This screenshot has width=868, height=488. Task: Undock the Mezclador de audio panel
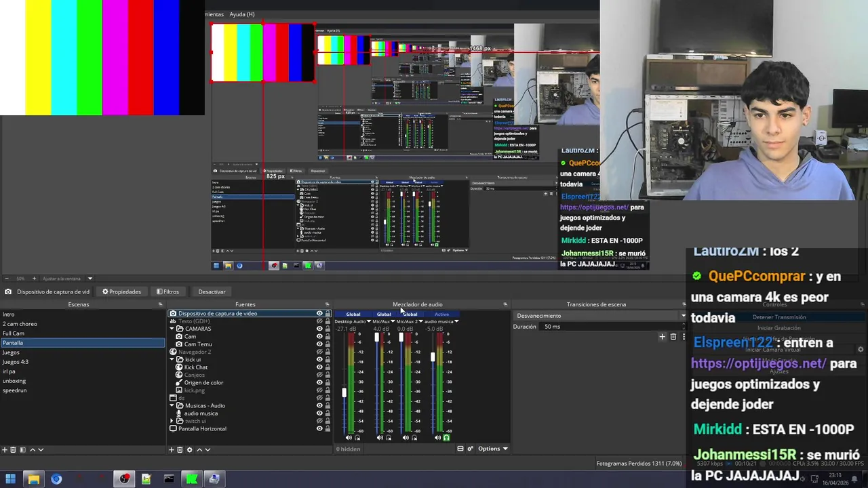tap(505, 304)
